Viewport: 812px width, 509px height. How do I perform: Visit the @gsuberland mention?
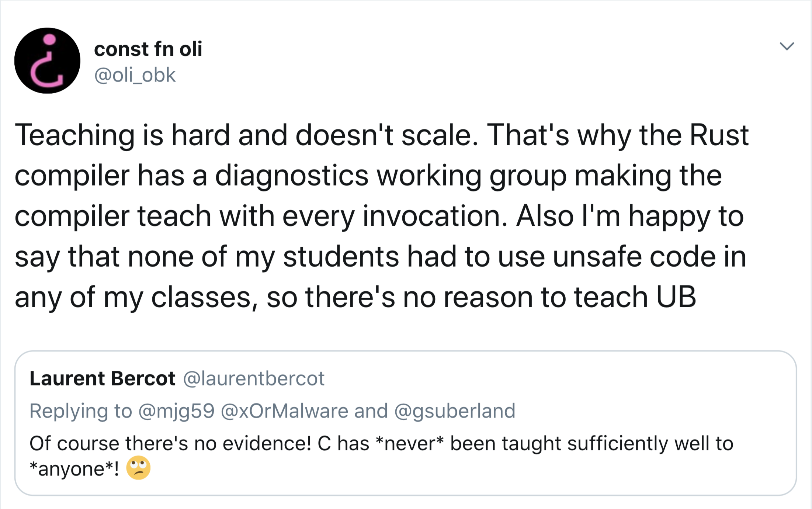point(455,411)
